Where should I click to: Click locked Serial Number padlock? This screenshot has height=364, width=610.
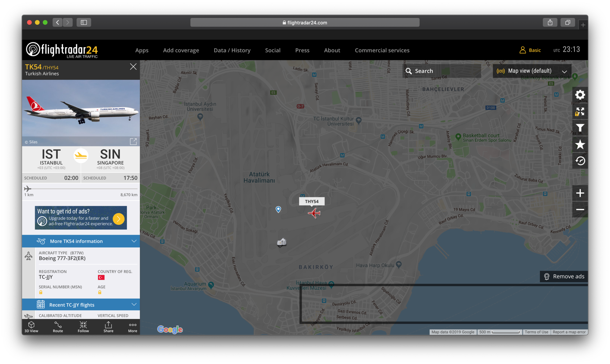click(x=41, y=292)
